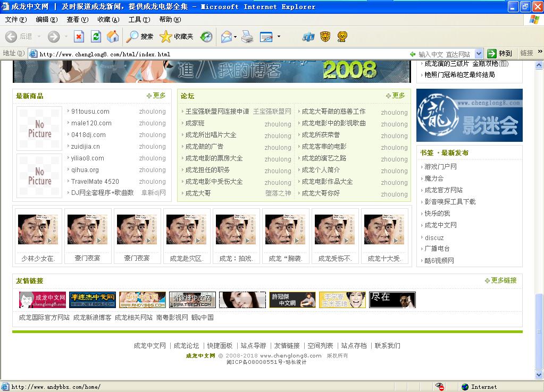
Task: Open the Mail button dropdown arrow
Action: [235, 37]
